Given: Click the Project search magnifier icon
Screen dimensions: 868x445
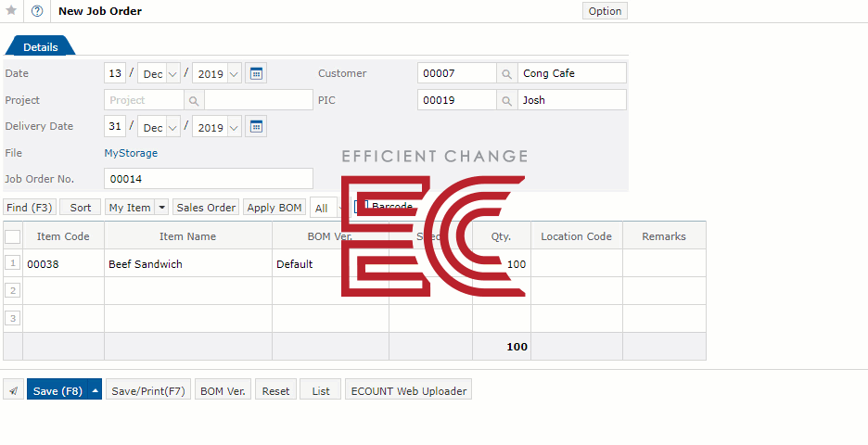Looking at the screenshot, I should click(194, 100).
